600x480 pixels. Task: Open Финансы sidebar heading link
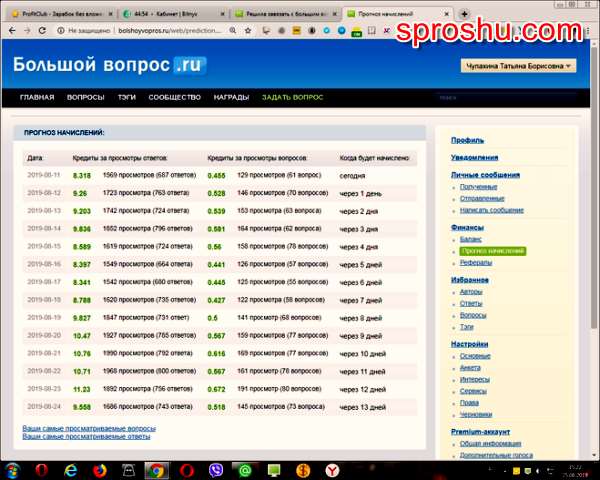[x=467, y=227]
